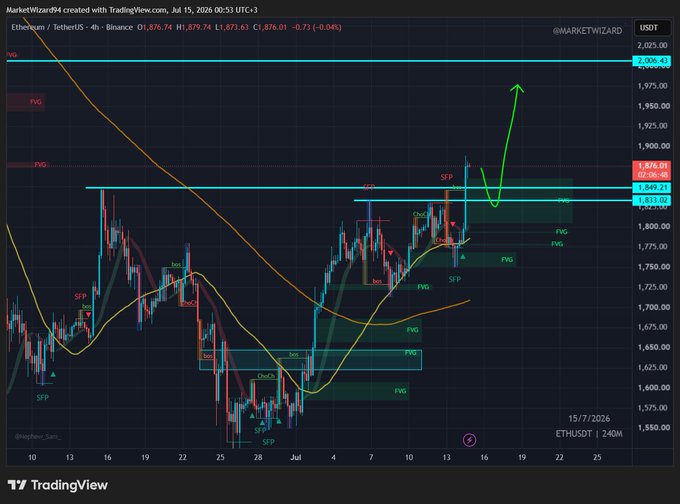The image size is (680, 504).
Task: Click the 1,750.00 price axis label
Action: coord(652,267)
